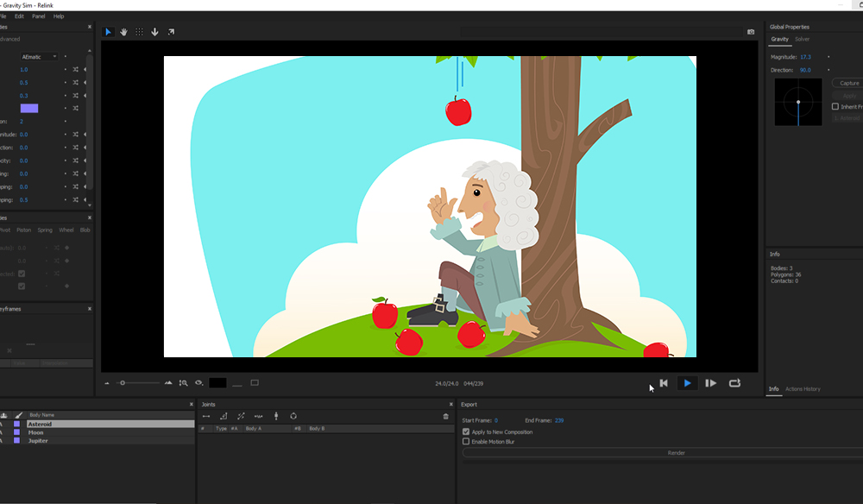Check the Inherit From checkbox
The height and width of the screenshot is (504, 863).
pos(835,106)
